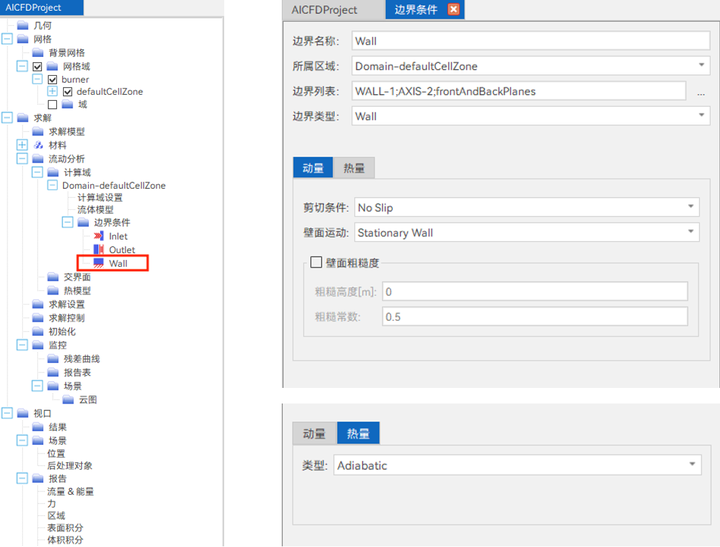Click the 计算域 folder icon

pos(53,172)
